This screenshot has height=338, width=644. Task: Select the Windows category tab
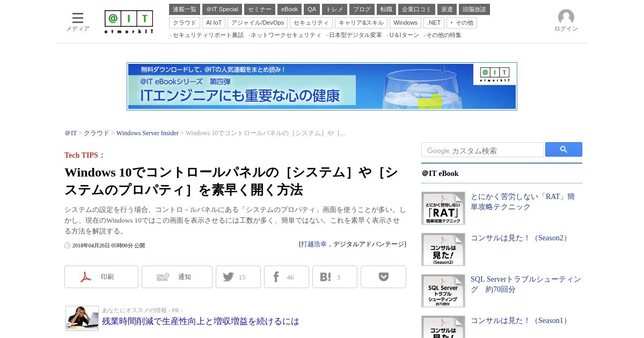click(x=405, y=23)
